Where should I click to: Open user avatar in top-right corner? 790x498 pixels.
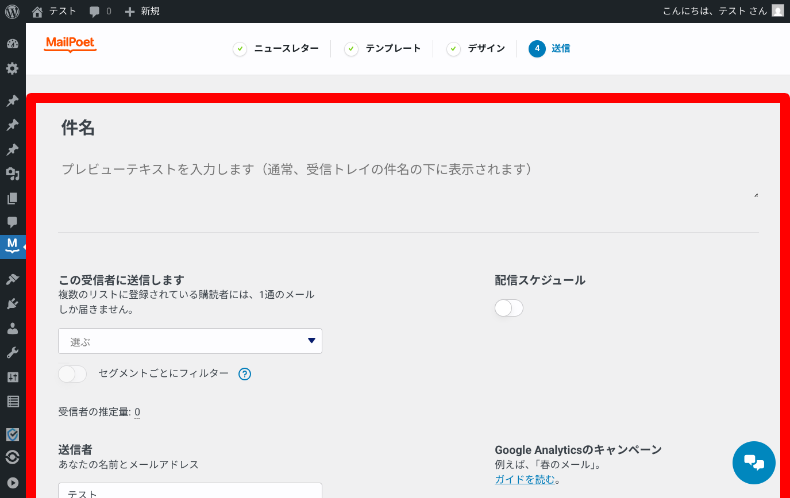pyautogui.click(x=778, y=11)
